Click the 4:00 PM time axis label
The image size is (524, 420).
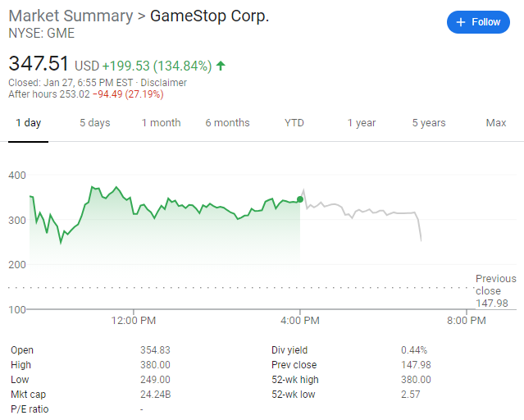click(x=300, y=321)
